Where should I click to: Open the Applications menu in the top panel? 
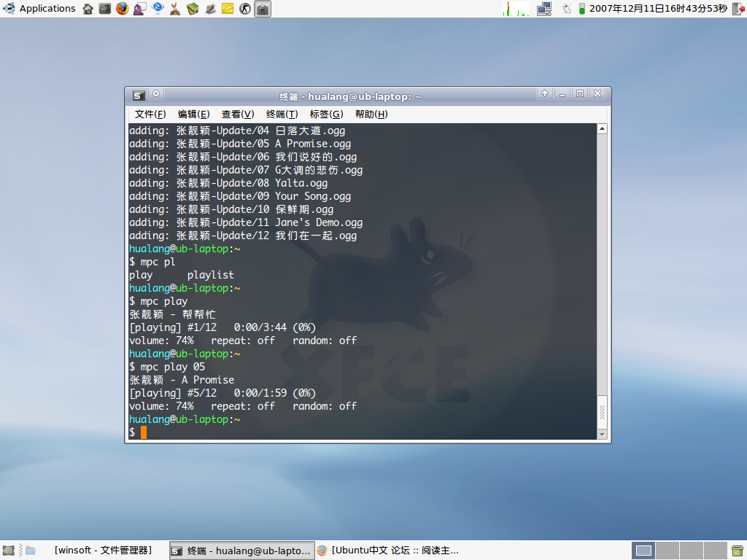coord(39,9)
